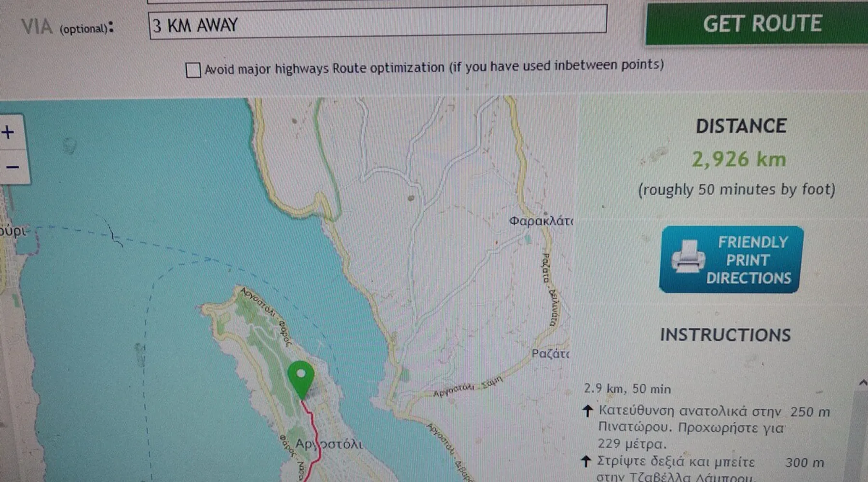Select the first instruction's arrow icon
Screen dimensions: 868x482
[x=587, y=411]
